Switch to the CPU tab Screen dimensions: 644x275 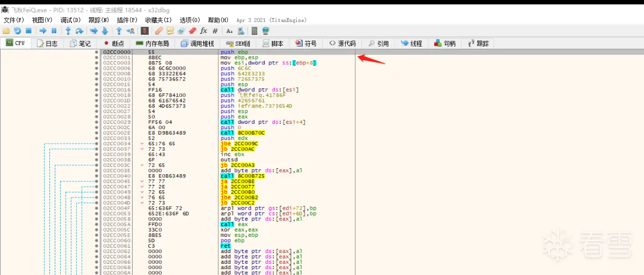15,43
